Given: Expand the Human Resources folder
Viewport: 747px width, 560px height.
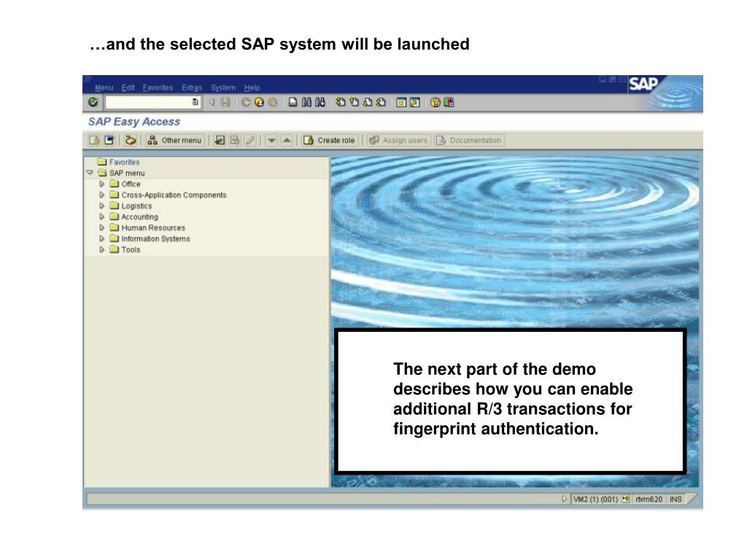Looking at the screenshot, I should [x=101, y=227].
